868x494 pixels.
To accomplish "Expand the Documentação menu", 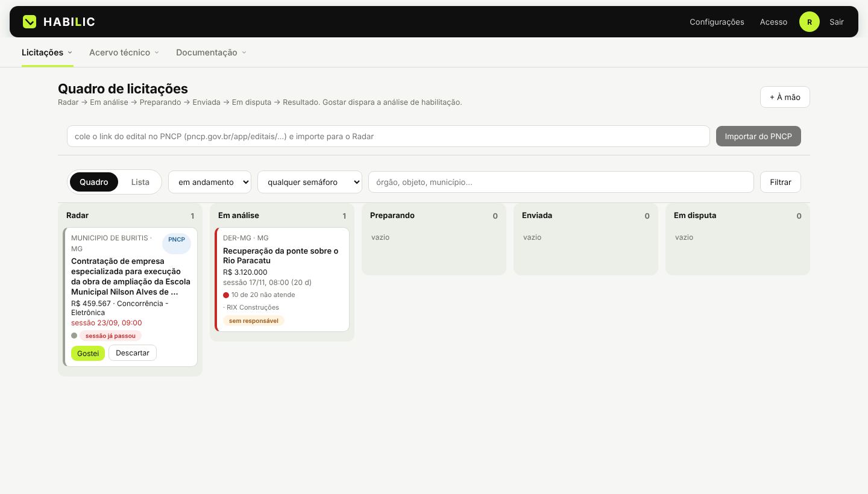I will [x=211, y=52].
